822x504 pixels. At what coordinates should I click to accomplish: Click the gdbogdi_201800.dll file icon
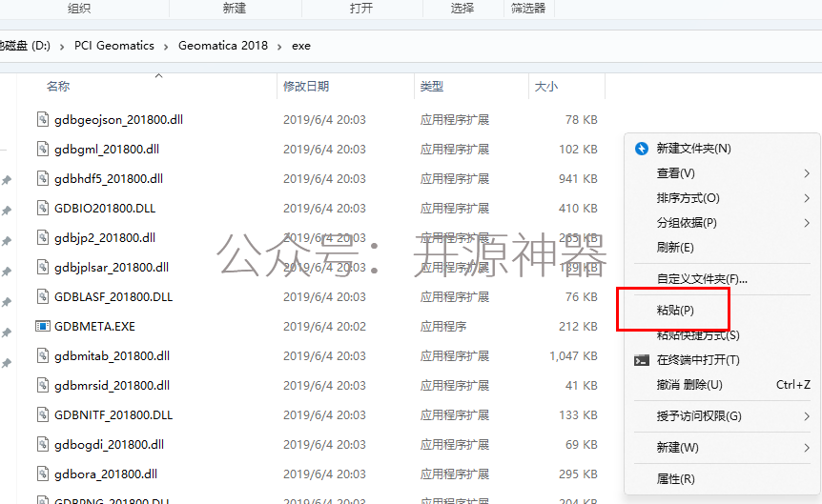(x=43, y=444)
